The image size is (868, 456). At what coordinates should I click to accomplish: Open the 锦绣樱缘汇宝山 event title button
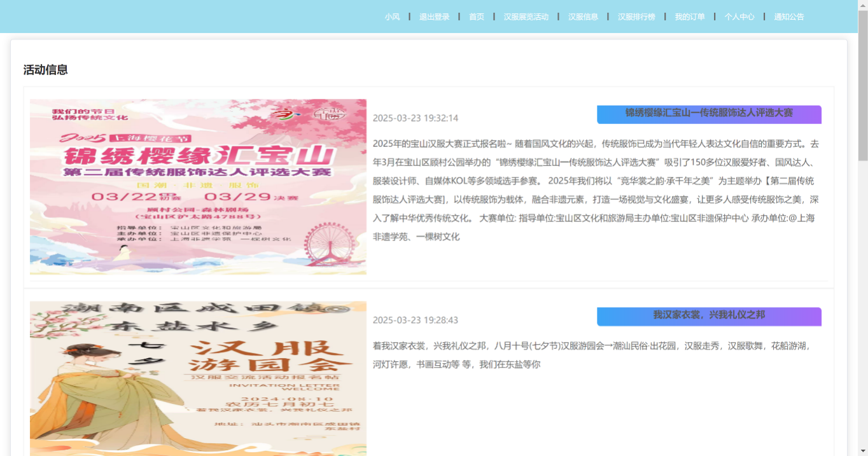[x=709, y=114]
